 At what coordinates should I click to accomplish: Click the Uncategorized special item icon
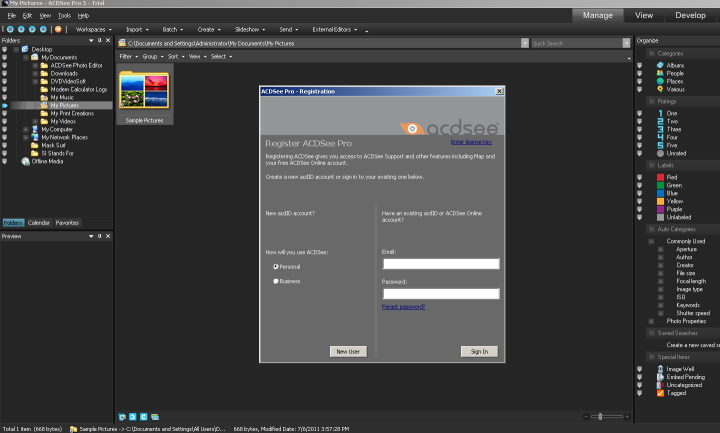(660, 385)
